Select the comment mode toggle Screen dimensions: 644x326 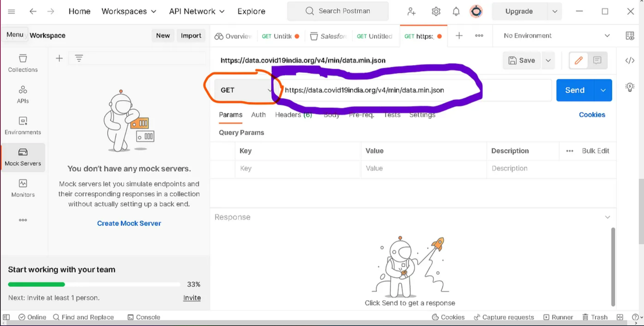(x=597, y=60)
